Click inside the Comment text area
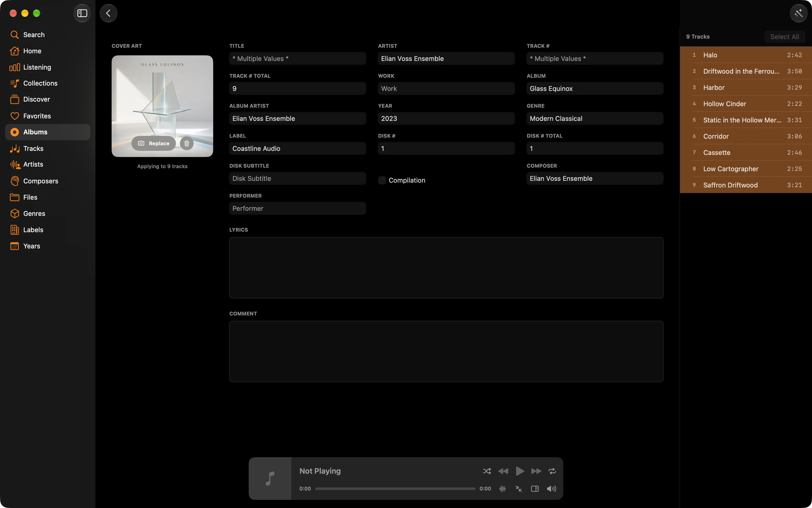The height and width of the screenshot is (508, 812). point(446,351)
